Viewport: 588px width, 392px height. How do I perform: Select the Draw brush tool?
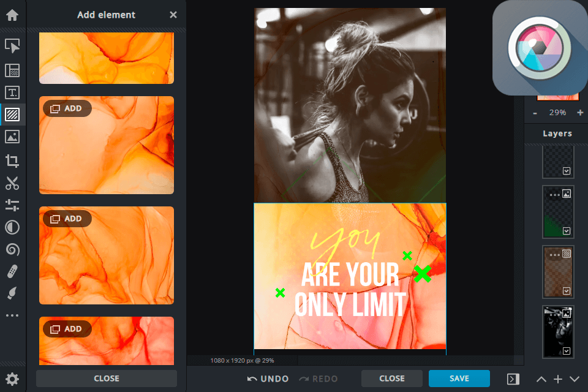(x=12, y=293)
